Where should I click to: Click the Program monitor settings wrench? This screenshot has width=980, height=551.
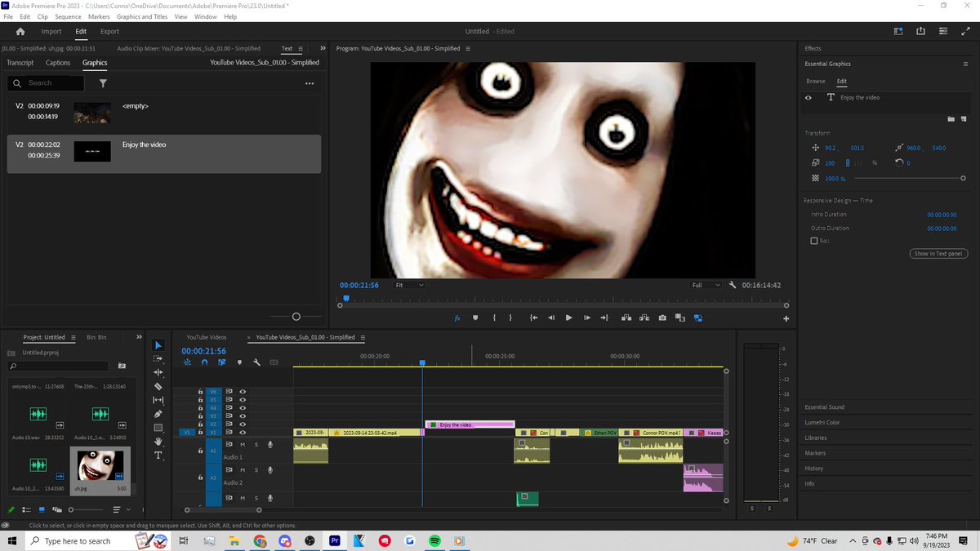coord(733,285)
